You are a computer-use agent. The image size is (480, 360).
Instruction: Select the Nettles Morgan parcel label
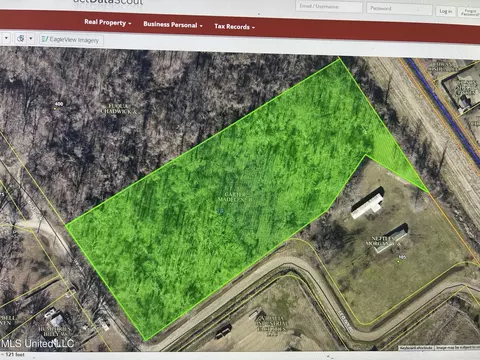383,241
